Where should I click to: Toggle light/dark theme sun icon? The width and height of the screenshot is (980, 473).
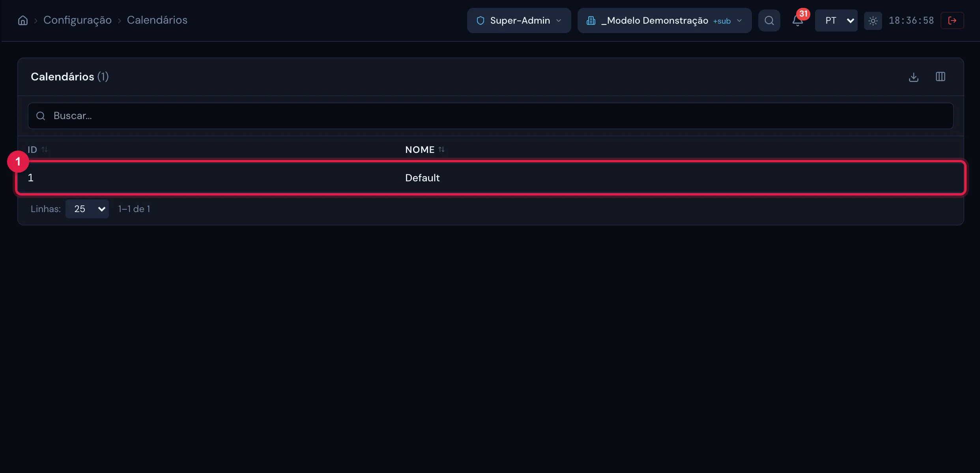pyautogui.click(x=873, y=20)
